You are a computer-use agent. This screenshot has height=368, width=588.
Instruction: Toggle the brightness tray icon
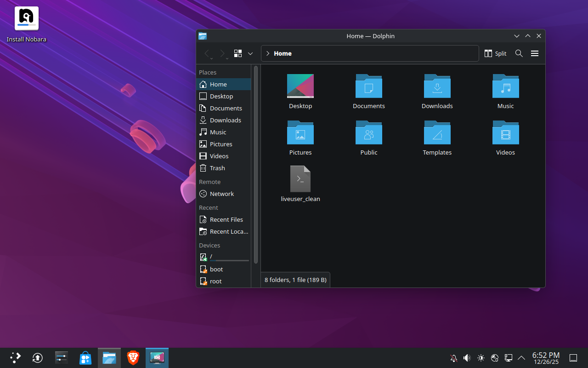click(x=481, y=358)
